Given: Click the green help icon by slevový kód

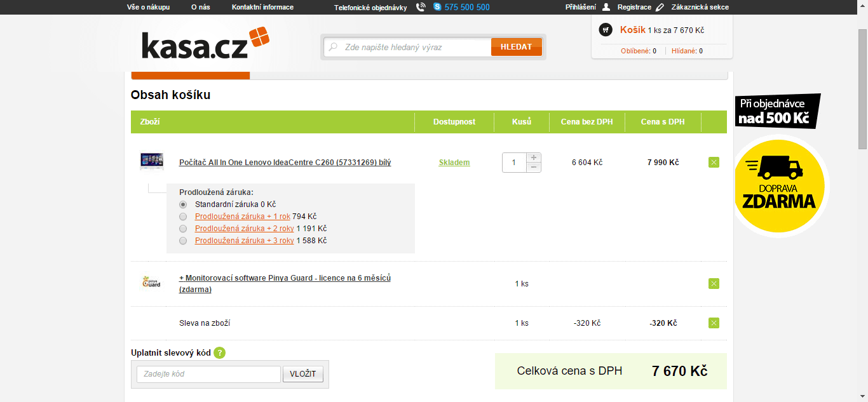Looking at the screenshot, I should point(219,353).
